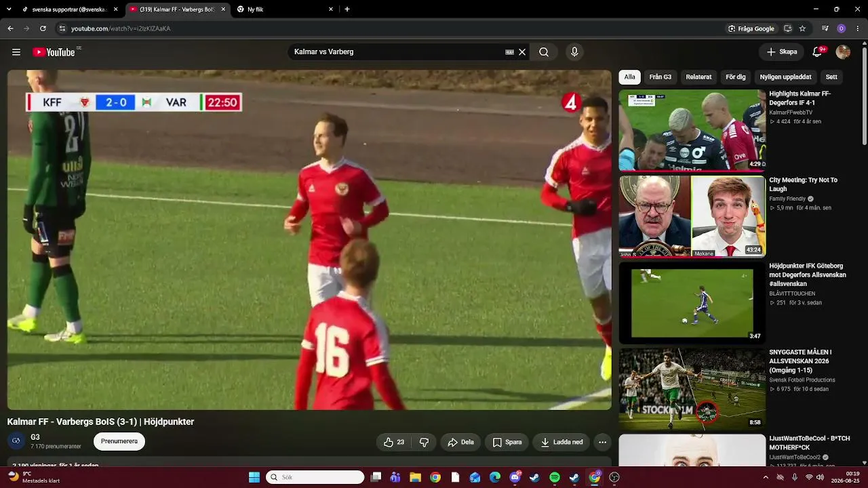Open more actions menu below the video
The image size is (868, 488).
click(602, 443)
